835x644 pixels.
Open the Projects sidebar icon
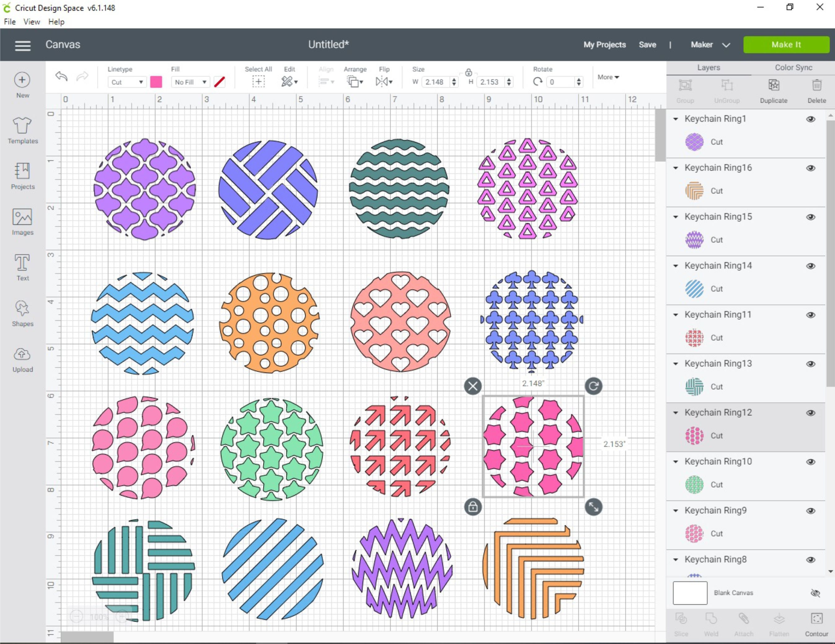22,171
